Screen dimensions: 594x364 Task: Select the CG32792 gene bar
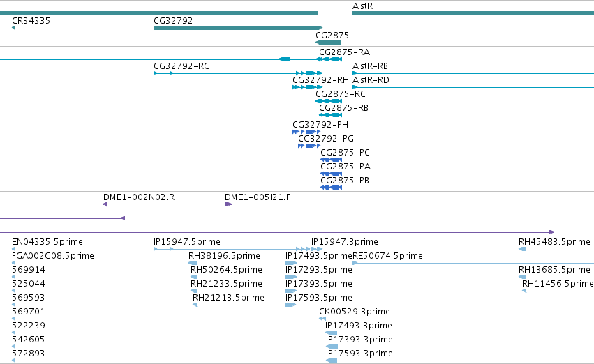[238, 28]
